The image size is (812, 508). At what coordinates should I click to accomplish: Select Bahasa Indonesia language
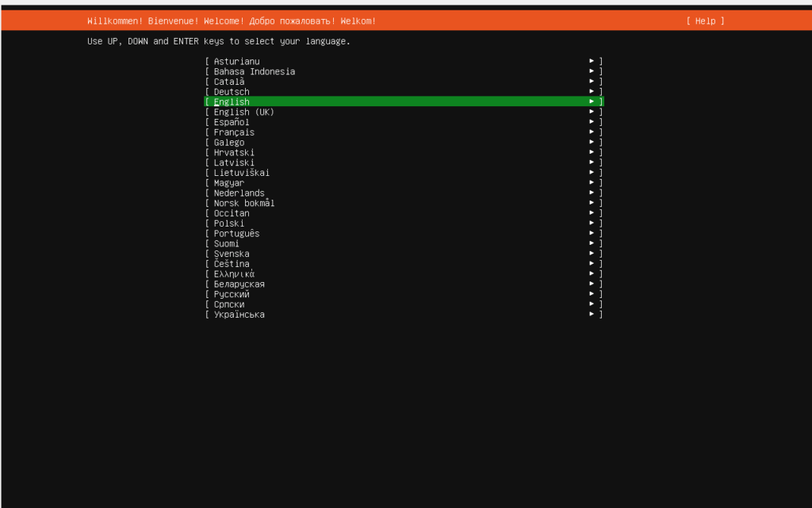click(x=254, y=71)
